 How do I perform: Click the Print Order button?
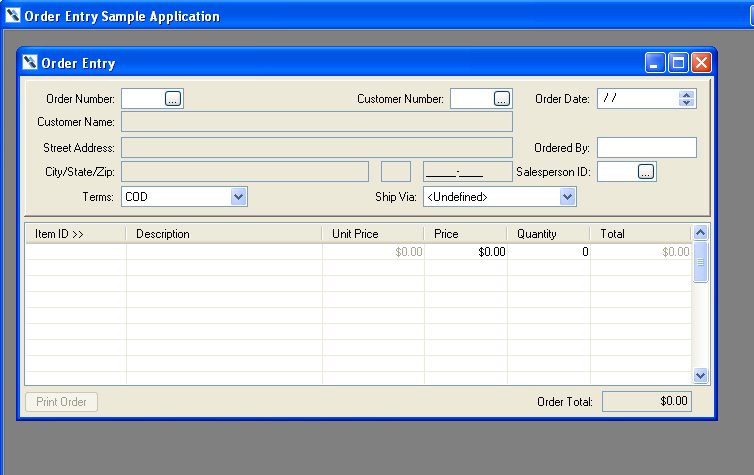pyautogui.click(x=62, y=402)
